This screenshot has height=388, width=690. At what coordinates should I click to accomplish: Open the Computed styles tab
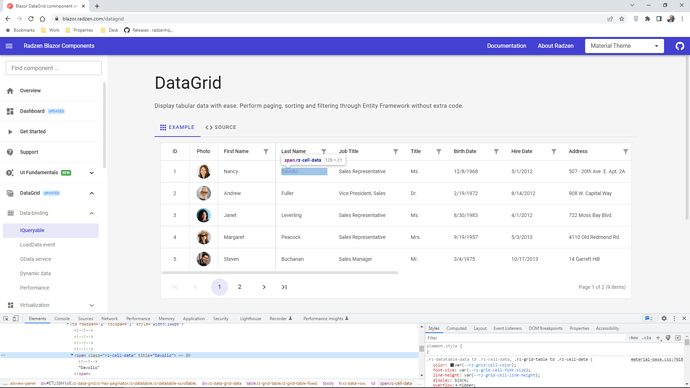point(456,328)
